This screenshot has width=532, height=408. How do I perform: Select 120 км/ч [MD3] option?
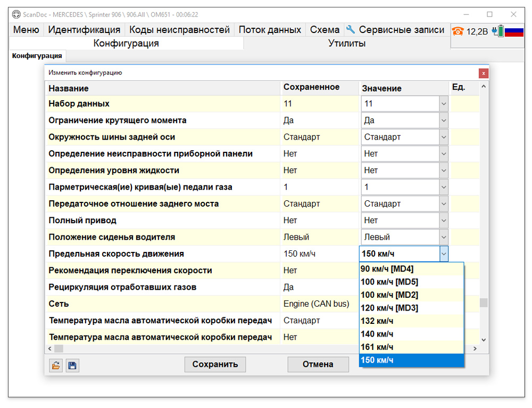click(x=411, y=308)
